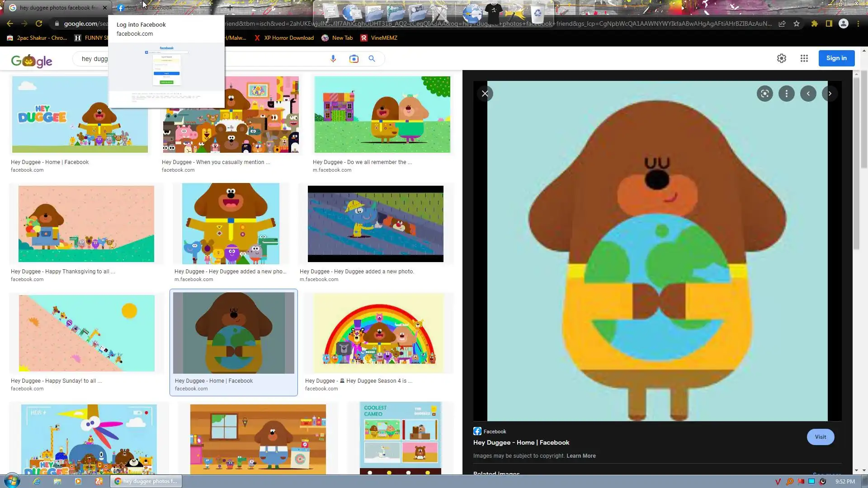
Task: Open the XP Horror Download bookmark
Action: 284,38
